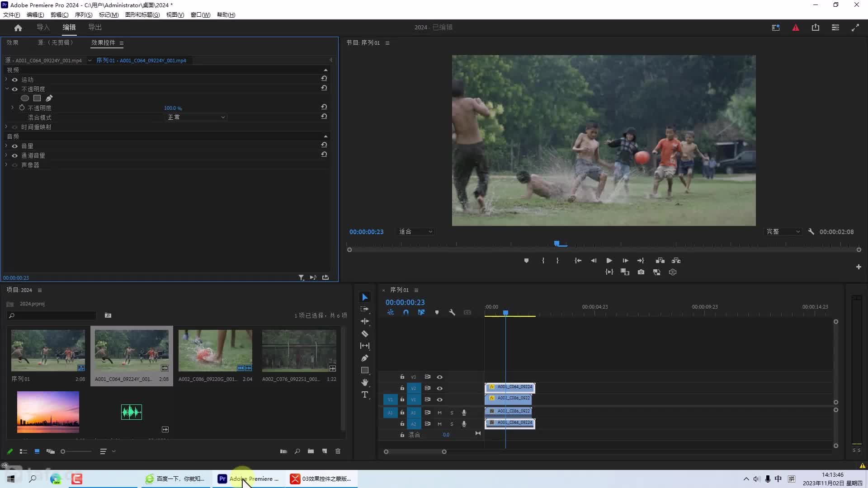Open the 序列(S) menu

coord(84,15)
